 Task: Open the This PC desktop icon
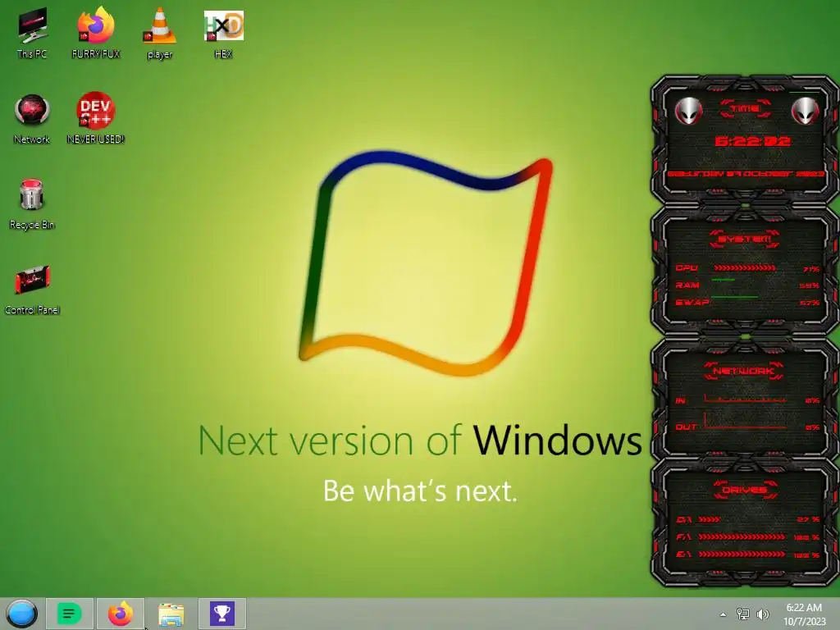(x=32, y=33)
